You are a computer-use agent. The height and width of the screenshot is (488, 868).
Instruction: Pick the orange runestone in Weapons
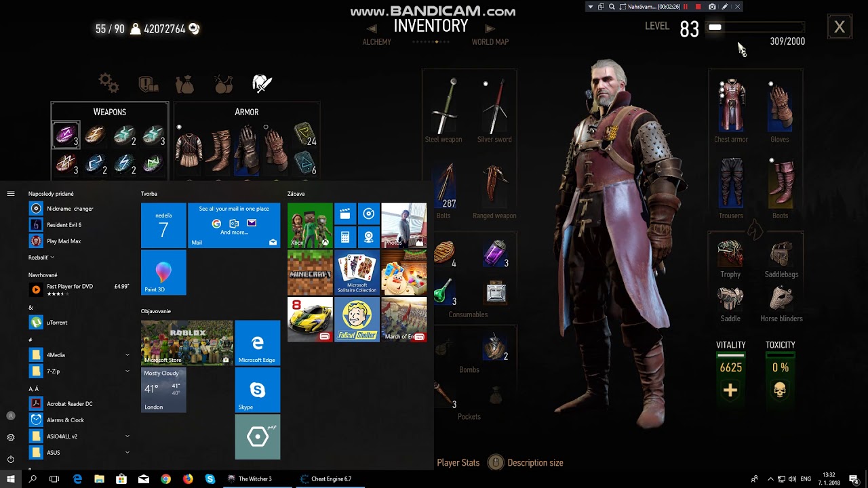(x=95, y=134)
